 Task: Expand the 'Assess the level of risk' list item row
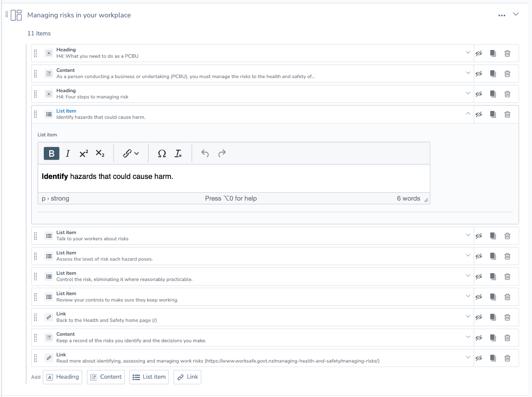click(x=468, y=256)
